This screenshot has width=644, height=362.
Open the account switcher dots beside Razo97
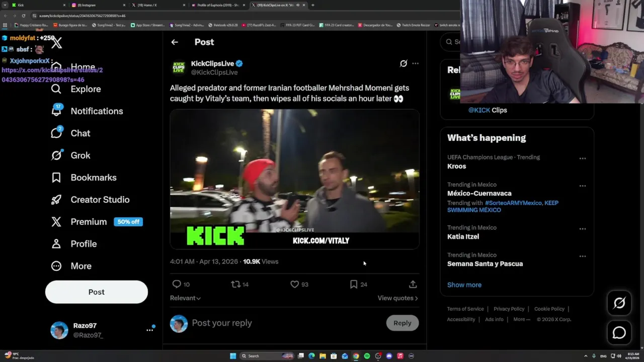tap(150, 330)
